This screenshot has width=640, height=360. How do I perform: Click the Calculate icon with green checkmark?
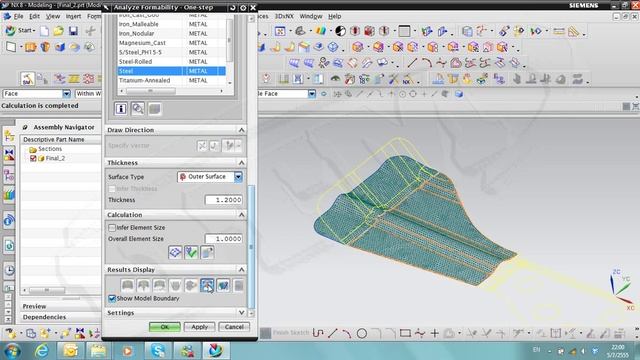point(191,253)
